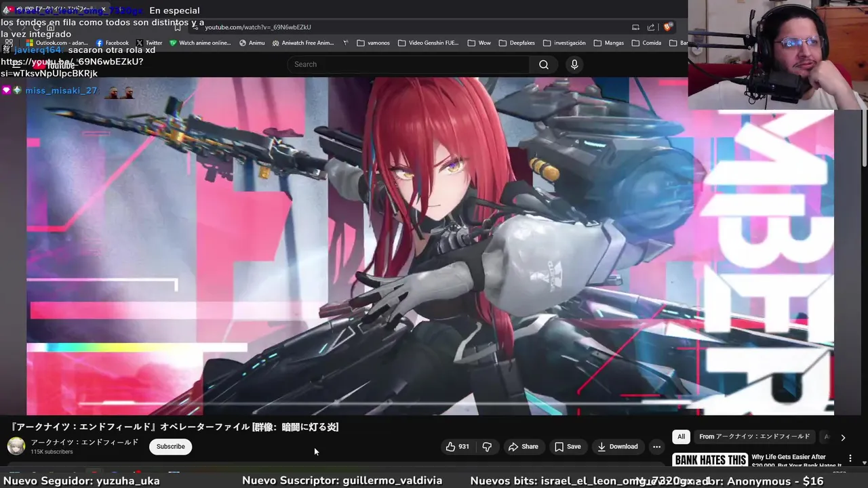This screenshot has height=488, width=868.
Task: Select the From アークナイツ：エンドフィールド chip
Action: [x=754, y=436]
